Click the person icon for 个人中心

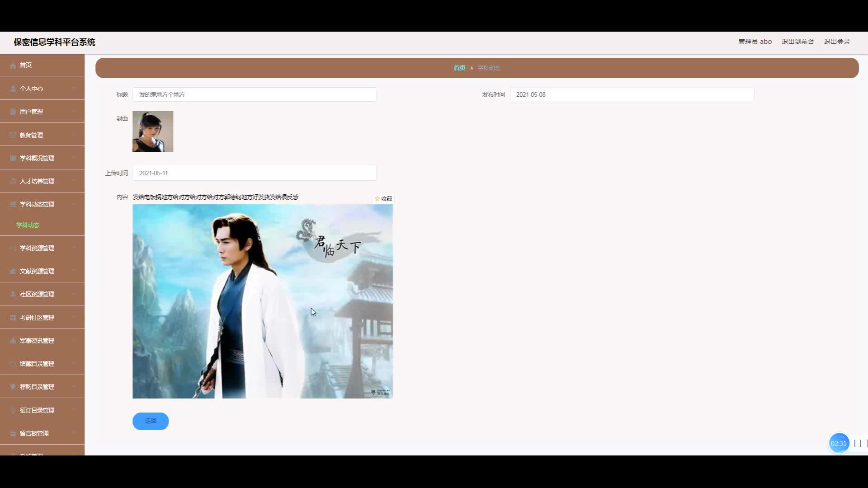(x=13, y=89)
